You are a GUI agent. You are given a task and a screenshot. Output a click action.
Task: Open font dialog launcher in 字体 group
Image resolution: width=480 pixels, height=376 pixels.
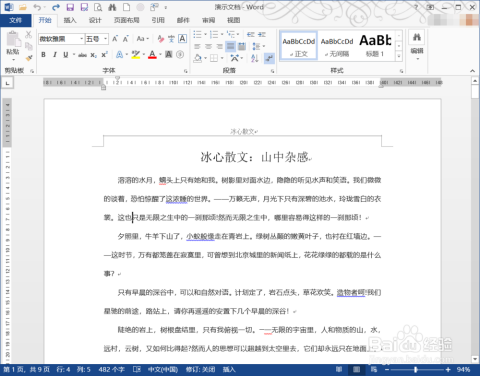pyautogui.click(x=186, y=71)
